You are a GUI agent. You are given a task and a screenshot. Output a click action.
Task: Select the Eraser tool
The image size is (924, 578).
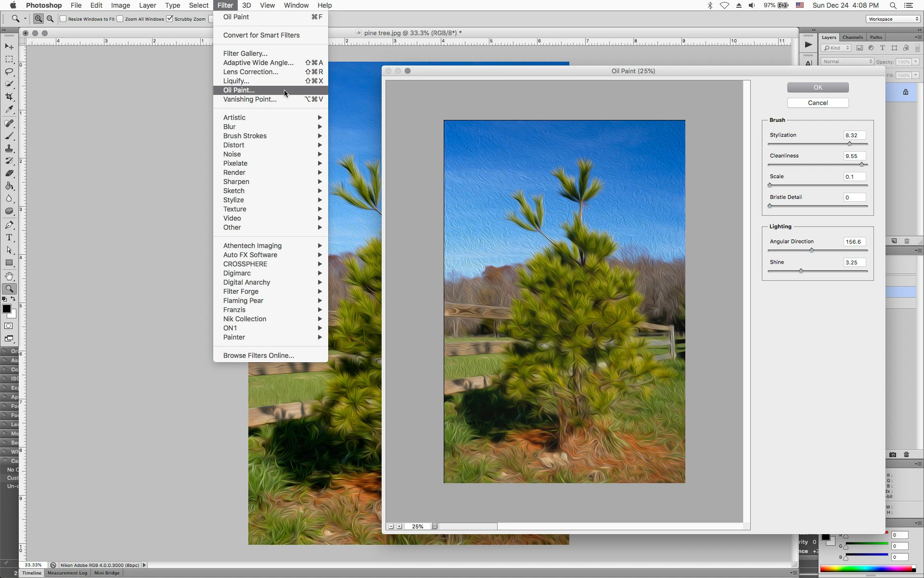(x=9, y=173)
